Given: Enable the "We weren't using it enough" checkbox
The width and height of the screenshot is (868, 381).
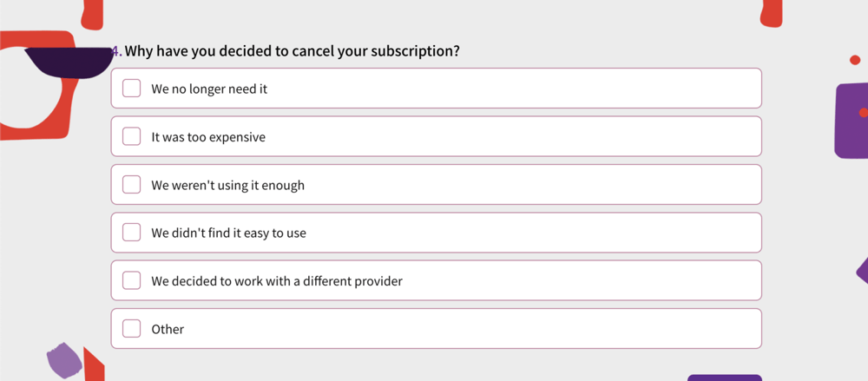Looking at the screenshot, I should pyautogui.click(x=132, y=185).
